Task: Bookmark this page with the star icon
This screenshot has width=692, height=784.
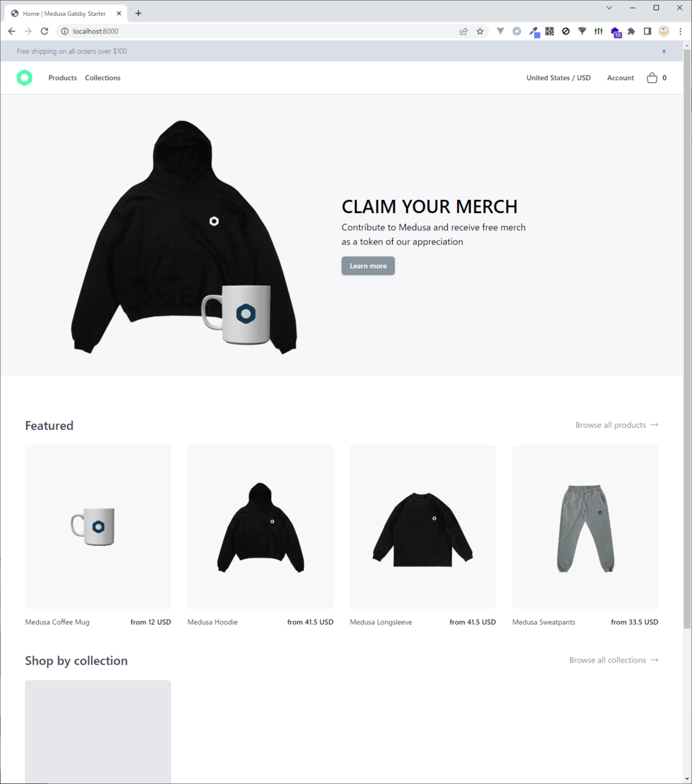Action: (480, 31)
